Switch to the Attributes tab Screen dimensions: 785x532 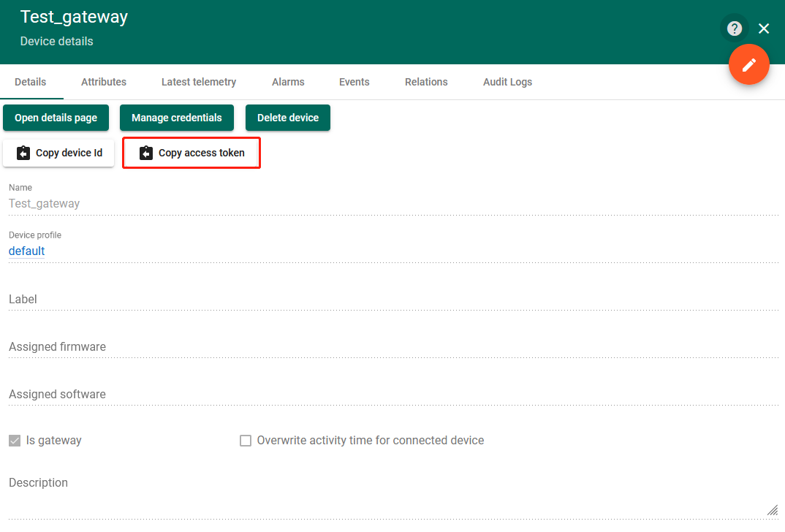pos(104,82)
